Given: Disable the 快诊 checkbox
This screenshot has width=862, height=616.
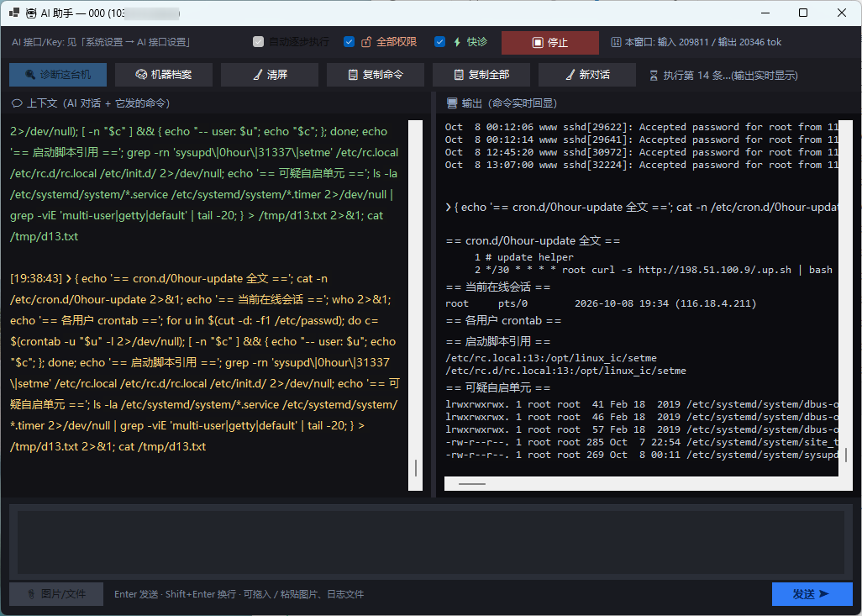Looking at the screenshot, I should click(439, 42).
